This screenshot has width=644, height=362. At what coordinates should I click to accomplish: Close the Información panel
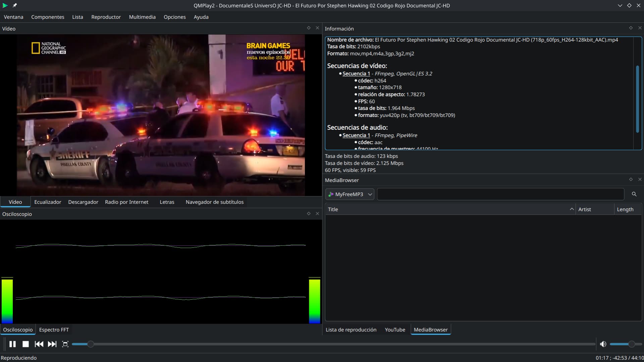coord(640,28)
